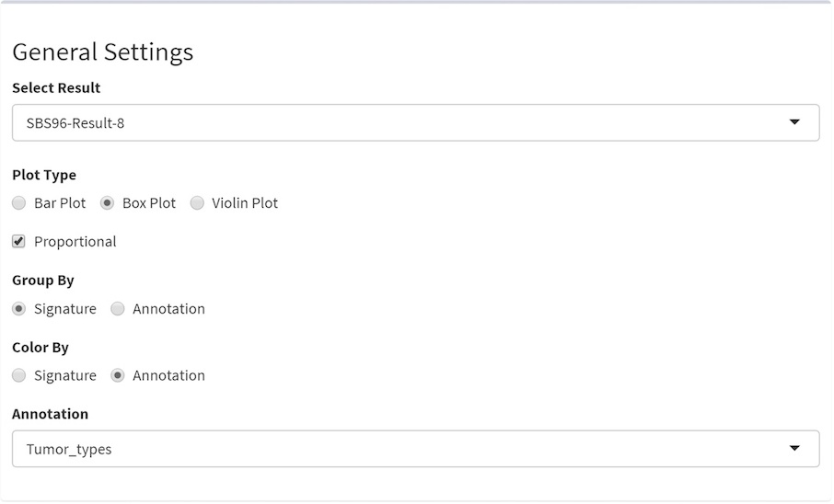
Task: Click the General Settings heading
Action: 102,52
